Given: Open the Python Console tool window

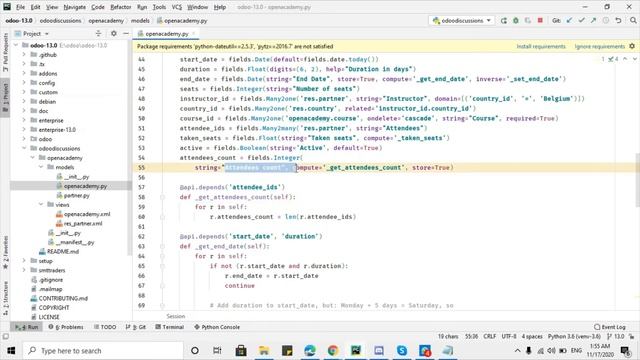Looking at the screenshot, I should coord(217,327).
